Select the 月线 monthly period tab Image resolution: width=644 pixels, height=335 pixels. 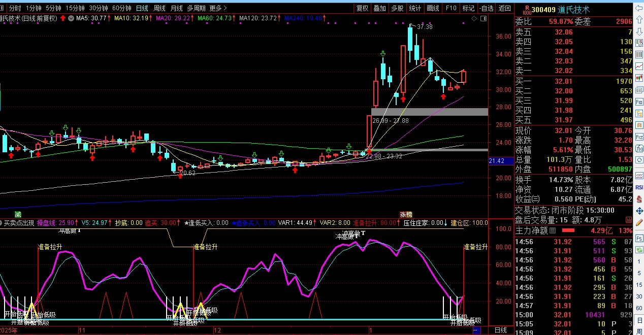pyautogui.click(x=176, y=8)
